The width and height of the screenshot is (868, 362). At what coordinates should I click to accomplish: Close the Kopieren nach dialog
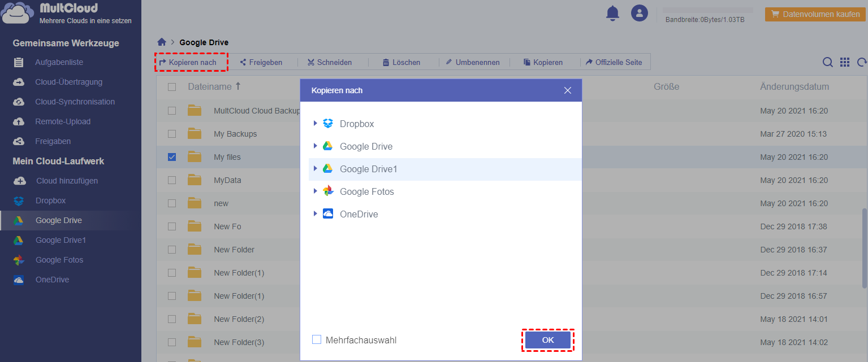click(568, 90)
